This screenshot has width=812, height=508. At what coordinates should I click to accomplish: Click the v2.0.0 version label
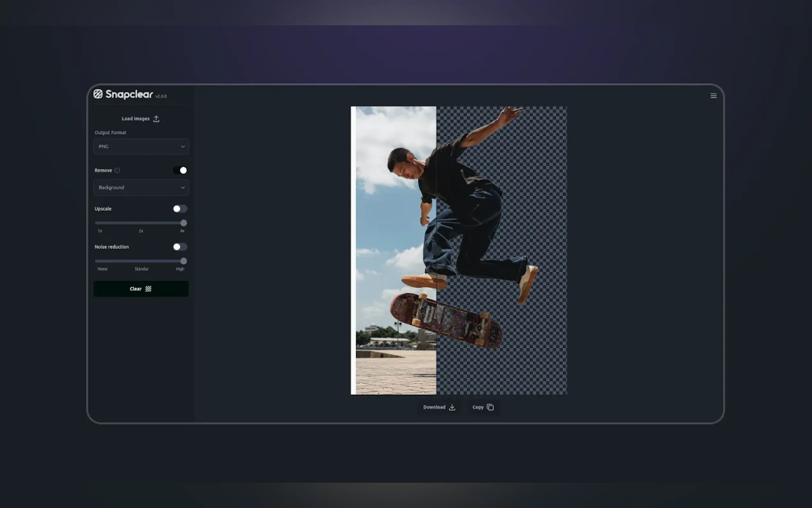coord(161,96)
